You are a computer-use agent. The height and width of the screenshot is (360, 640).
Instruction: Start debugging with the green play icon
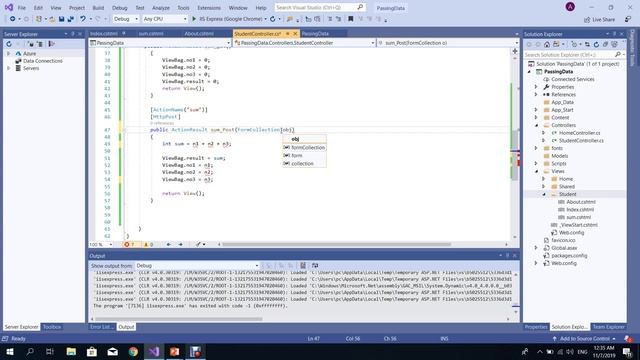tap(194, 19)
